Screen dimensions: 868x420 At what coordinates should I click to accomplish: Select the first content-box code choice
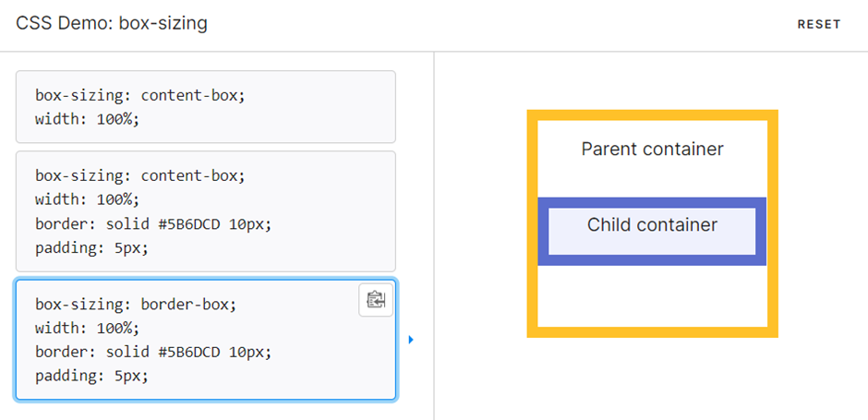click(x=205, y=107)
